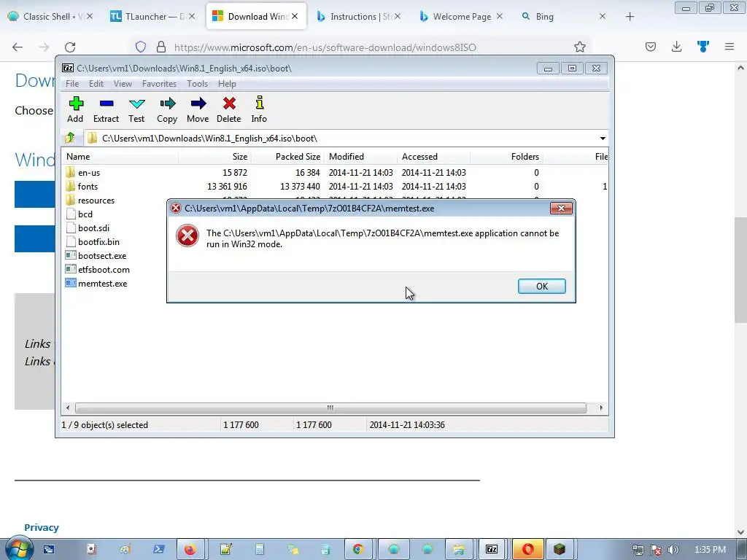Click OK in the error dialog
The image size is (747, 560).
[542, 286]
